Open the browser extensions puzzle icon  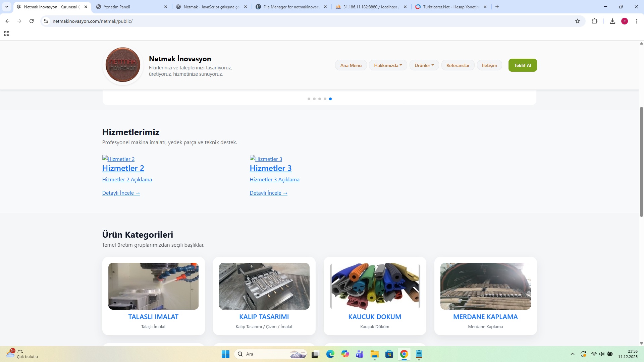(x=594, y=21)
